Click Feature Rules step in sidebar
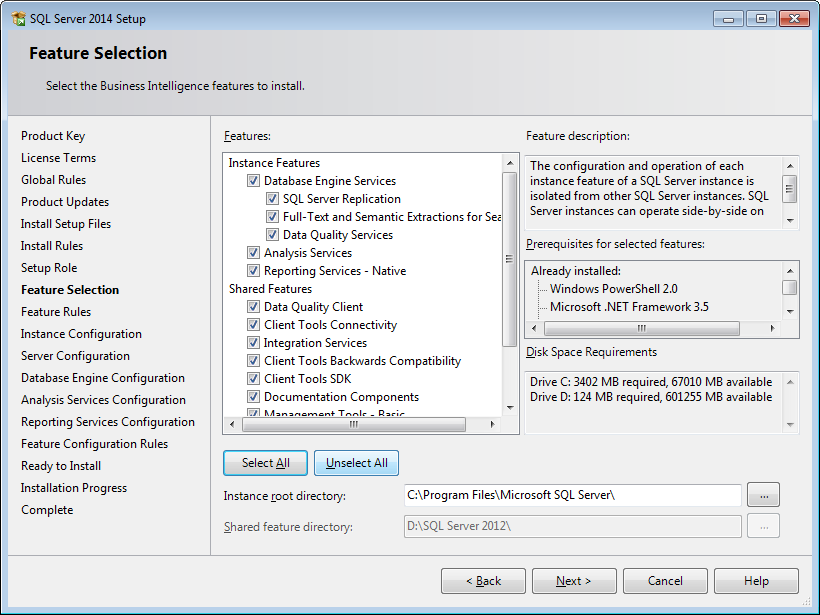Viewport: 820px width, 615px height. pos(56,312)
